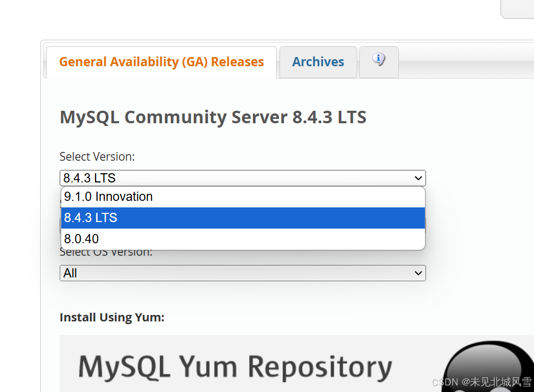Click the Select Version label
534x392 pixels.
tap(97, 157)
